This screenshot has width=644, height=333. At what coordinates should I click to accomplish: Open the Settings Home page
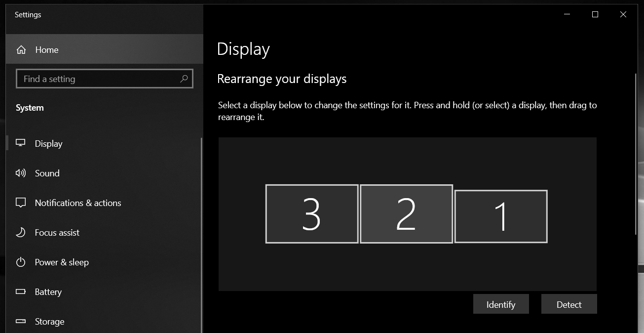pos(46,49)
